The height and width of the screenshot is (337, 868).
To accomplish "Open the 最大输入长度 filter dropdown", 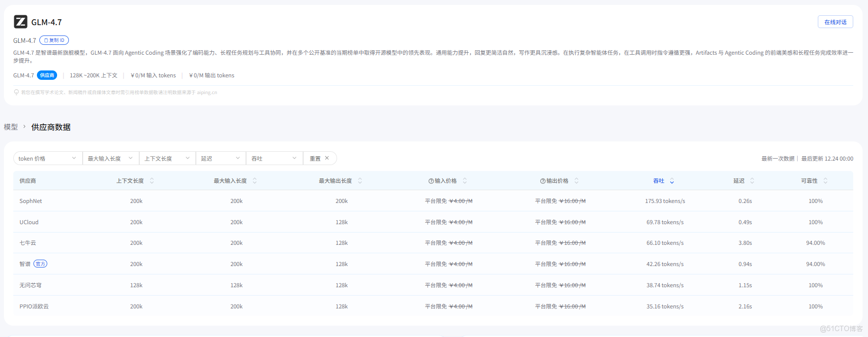I will [111, 158].
